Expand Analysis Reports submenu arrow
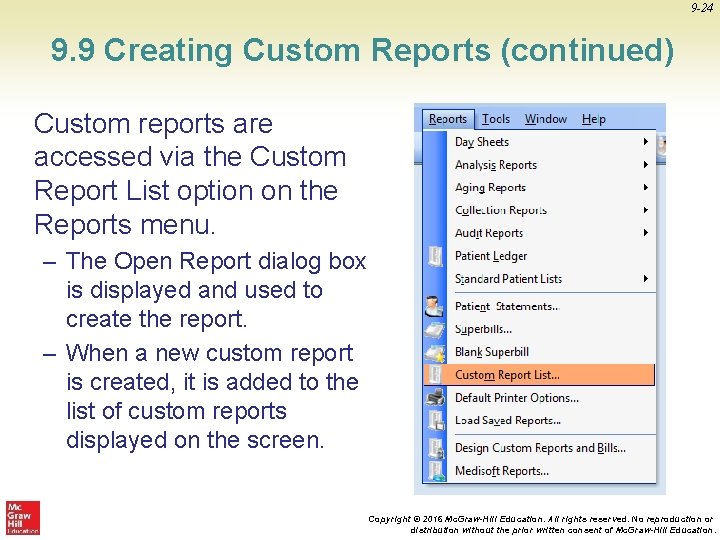This screenshot has width=720, height=540. click(646, 165)
